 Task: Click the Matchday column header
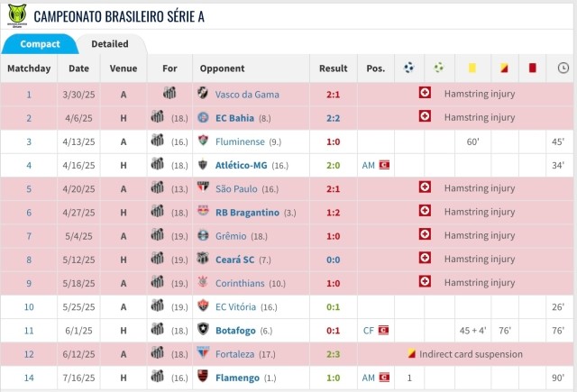click(29, 68)
